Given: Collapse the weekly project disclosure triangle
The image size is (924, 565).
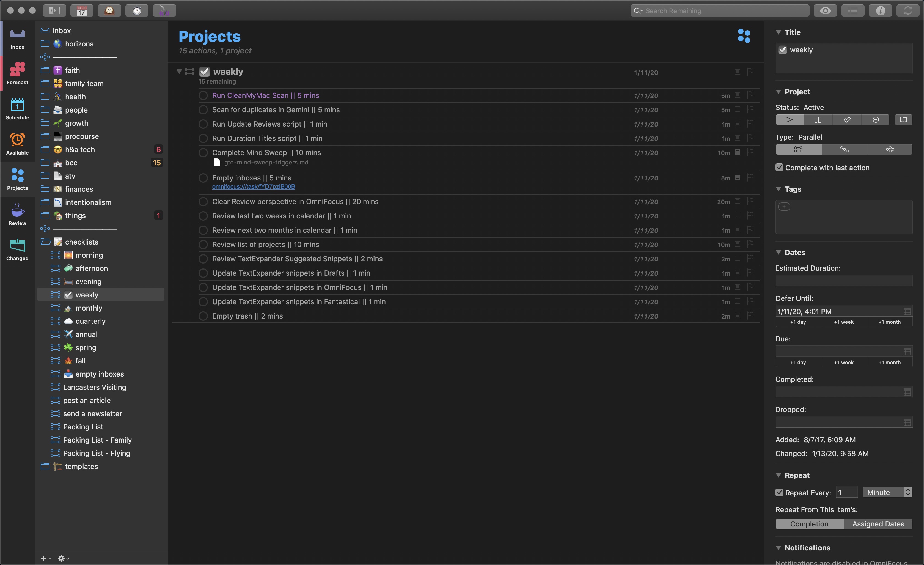Looking at the screenshot, I should 179,71.
